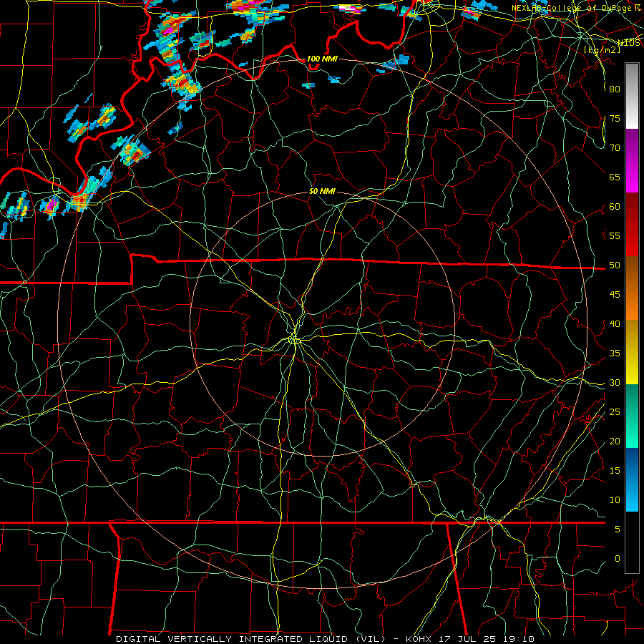Click the 17 JUL 25 19:10 timestamp
This screenshot has height=644, width=644.
pyautogui.click(x=487, y=639)
